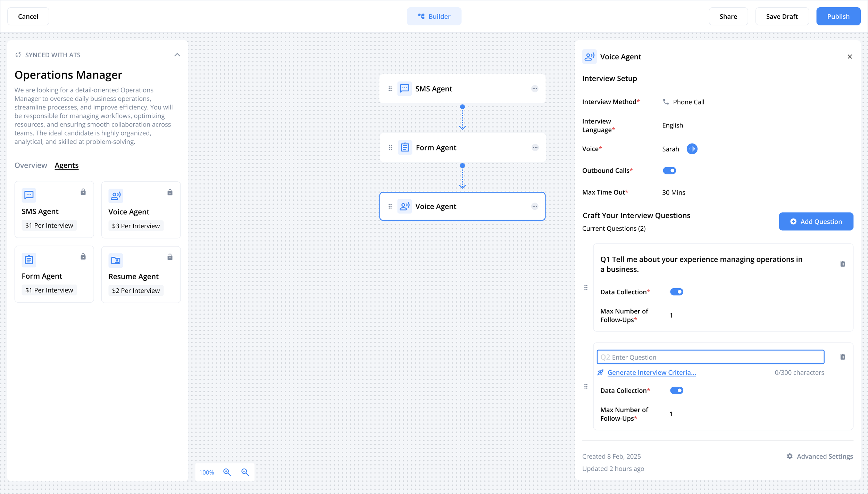The image size is (868, 494).
Task: Click the zoom in magnifier icon
Action: pos(227,472)
